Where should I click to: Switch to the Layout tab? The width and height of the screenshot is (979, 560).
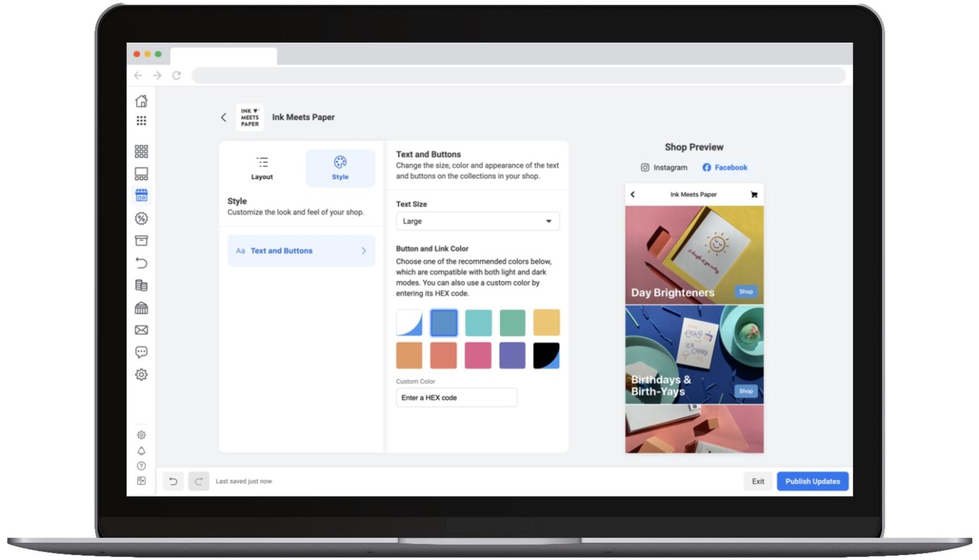click(262, 168)
